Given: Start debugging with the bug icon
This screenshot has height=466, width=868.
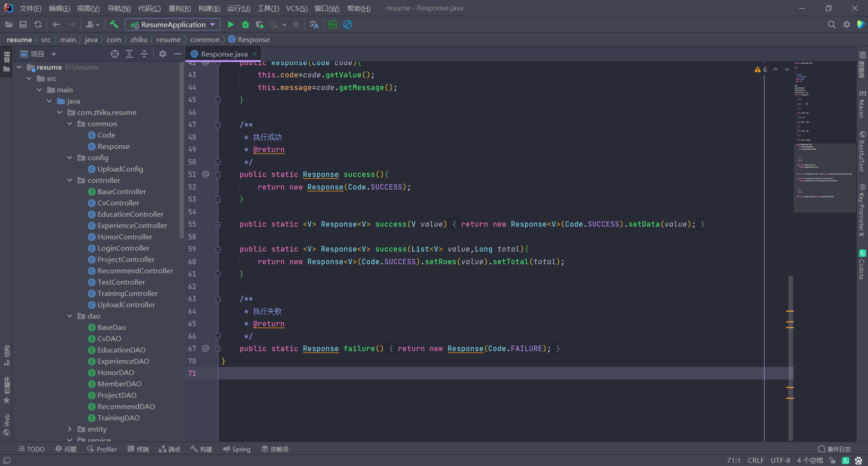Looking at the screenshot, I should [x=245, y=25].
